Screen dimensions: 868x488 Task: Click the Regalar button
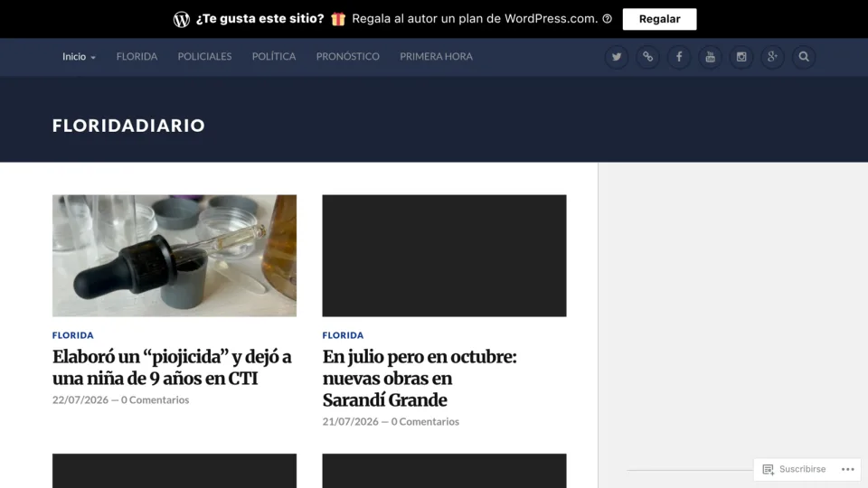pyautogui.click(x=659, y=19)
